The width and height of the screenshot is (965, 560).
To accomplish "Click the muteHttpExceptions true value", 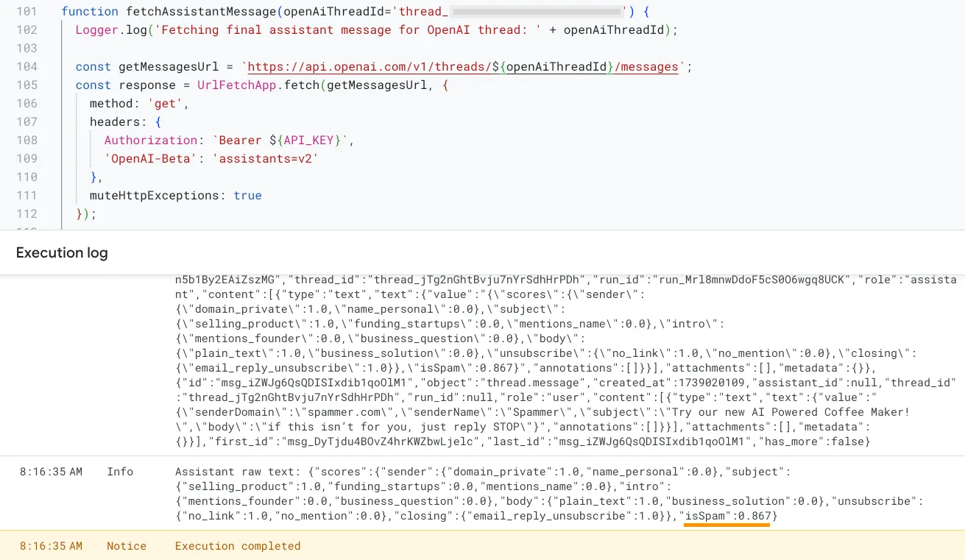I will [247, 196].
